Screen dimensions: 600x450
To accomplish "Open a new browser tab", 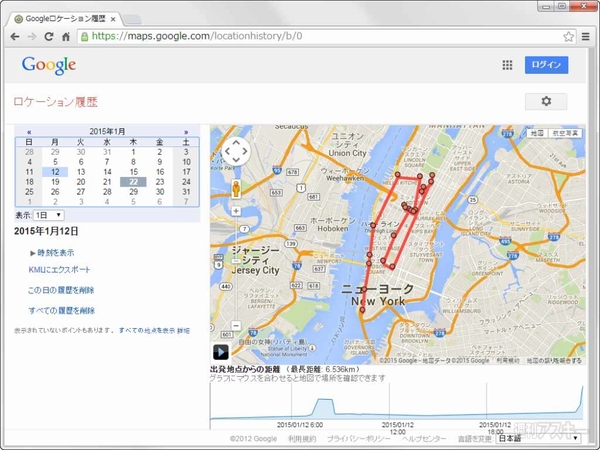I will pos(132,19).
